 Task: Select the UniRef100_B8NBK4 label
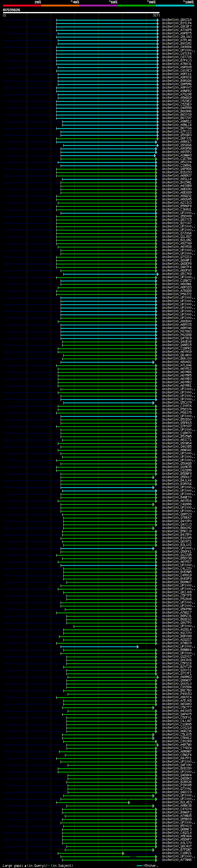pyautogui.click(x=177, y=650)
